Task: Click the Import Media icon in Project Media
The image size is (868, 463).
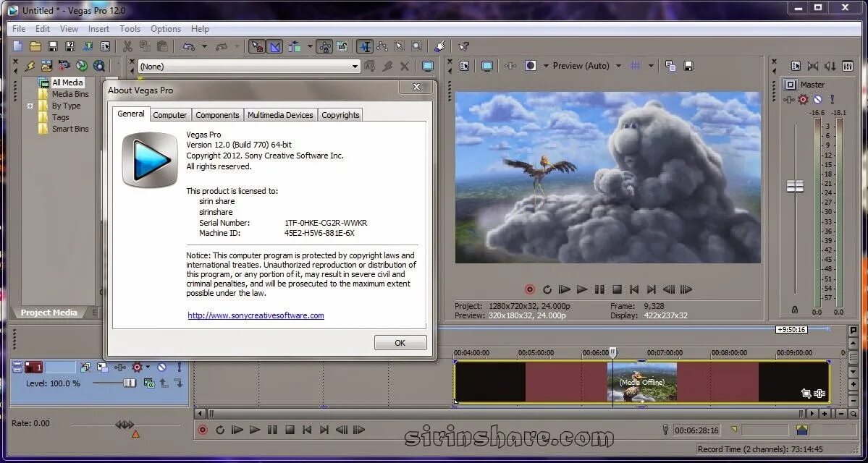Action: pos(46,66)
